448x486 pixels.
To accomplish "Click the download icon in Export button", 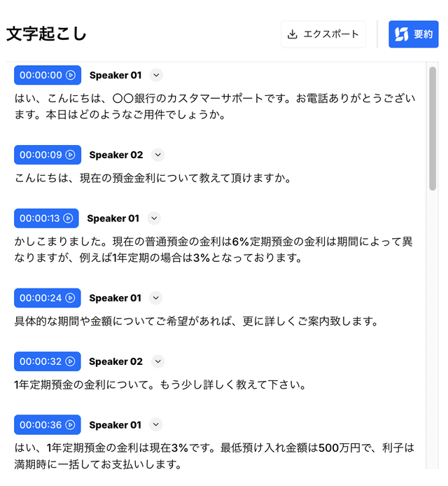I will coord(293,34).
